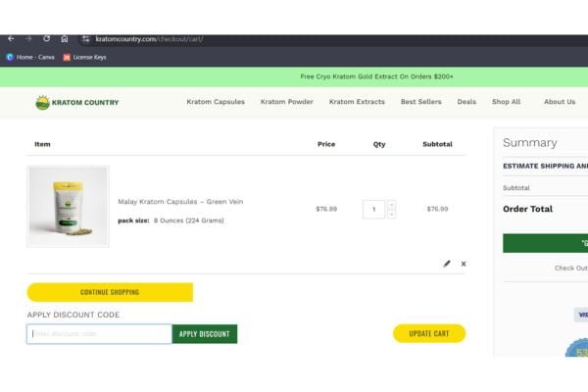This screenshot has height=392, width=588.
Task: Open the Kratom Capsules menu
Action: [x=216, y=102]
